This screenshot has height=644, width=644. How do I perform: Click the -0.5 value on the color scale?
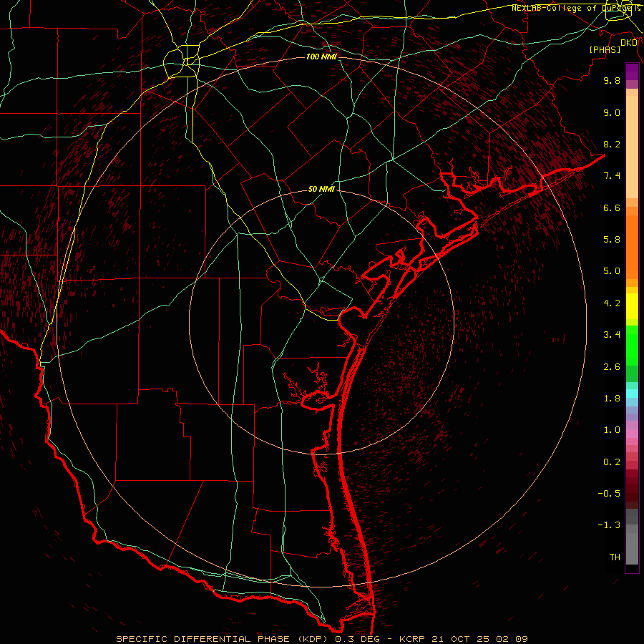(x=609, y=494)
